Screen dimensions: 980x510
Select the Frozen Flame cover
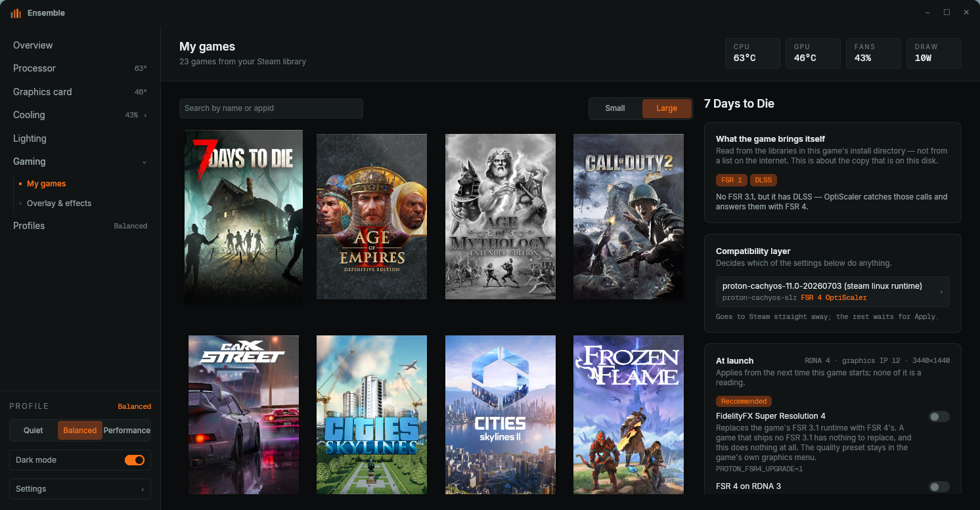629,415
